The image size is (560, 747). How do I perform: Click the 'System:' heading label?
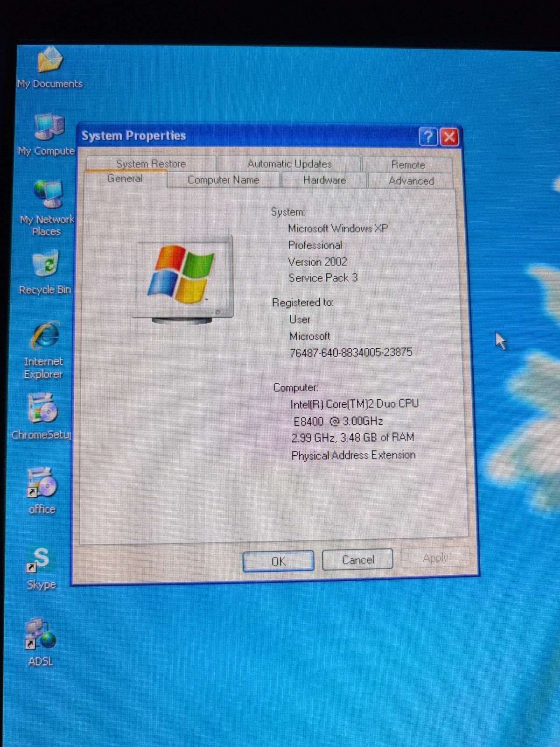[x=288, y=212]
